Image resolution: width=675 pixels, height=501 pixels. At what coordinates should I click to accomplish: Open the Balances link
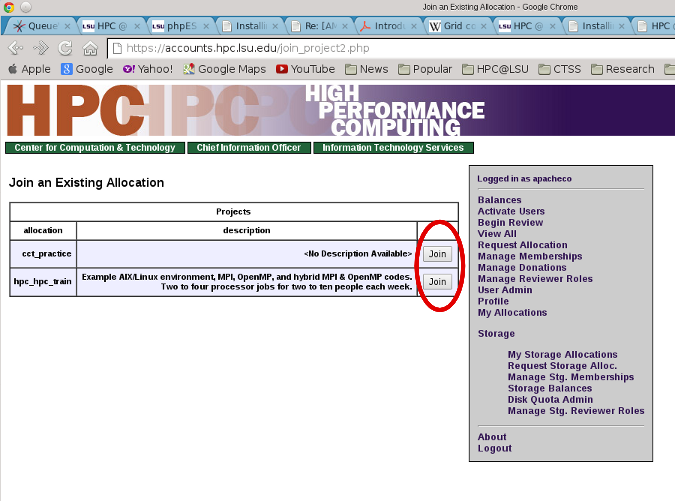coord(499,200)
